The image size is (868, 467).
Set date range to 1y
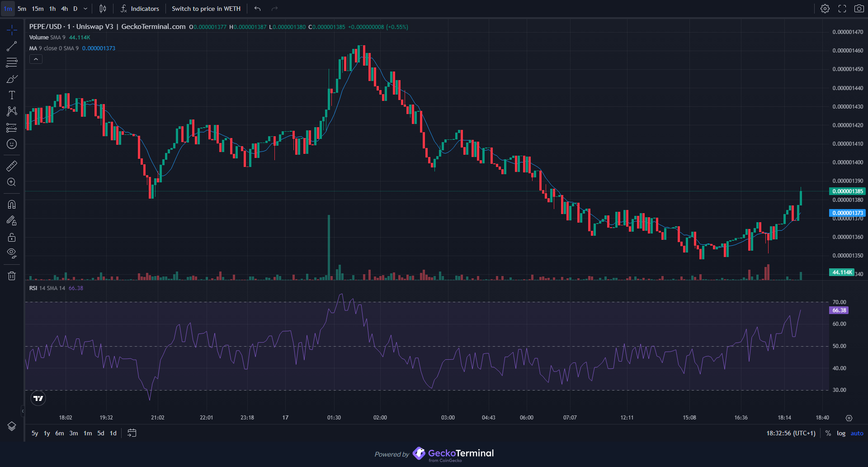pyautogui.click(x=47, y=434)
